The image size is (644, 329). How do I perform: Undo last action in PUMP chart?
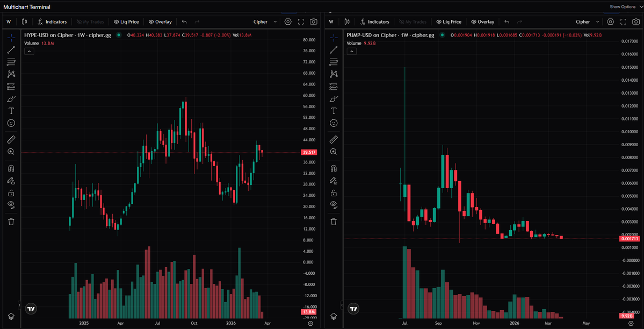(506, 22)
